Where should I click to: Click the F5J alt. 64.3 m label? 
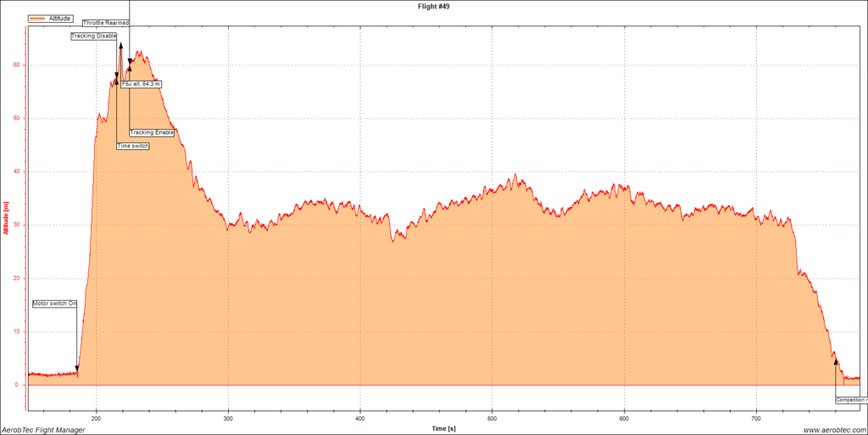point(141,84)
